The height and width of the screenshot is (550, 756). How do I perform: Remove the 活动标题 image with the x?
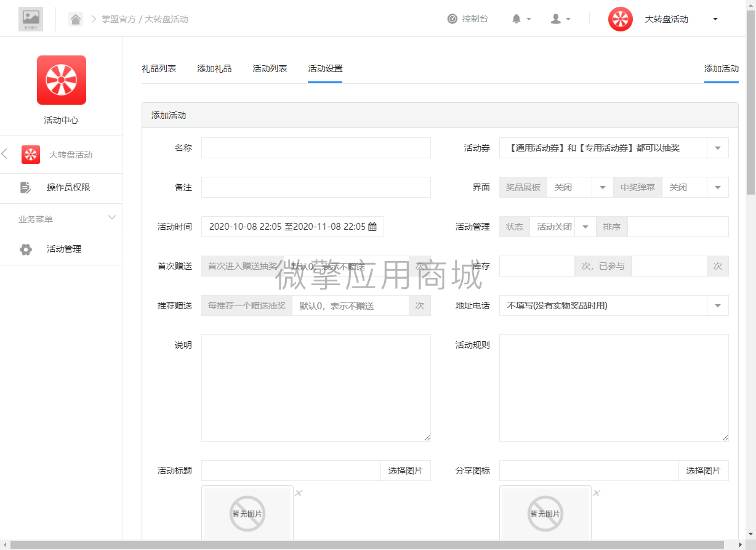[x=299, y=493]
